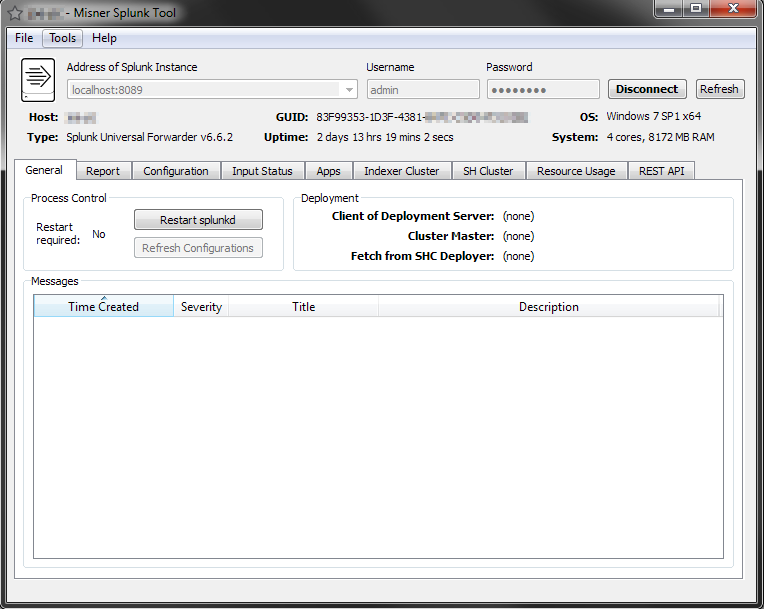This screenshot has width=764, height=609.
Task: Click the Refresh Configurations button
Action: 198,247
